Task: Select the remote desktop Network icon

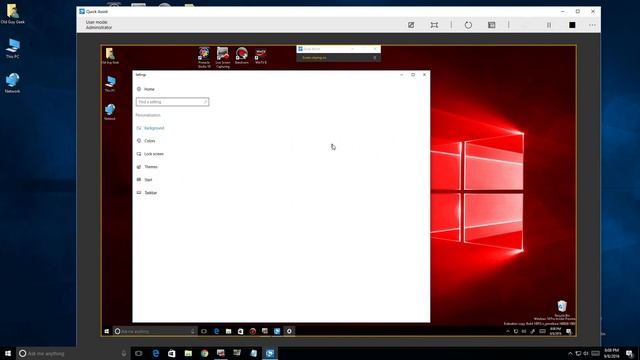Action: click(x=110, y=111)
